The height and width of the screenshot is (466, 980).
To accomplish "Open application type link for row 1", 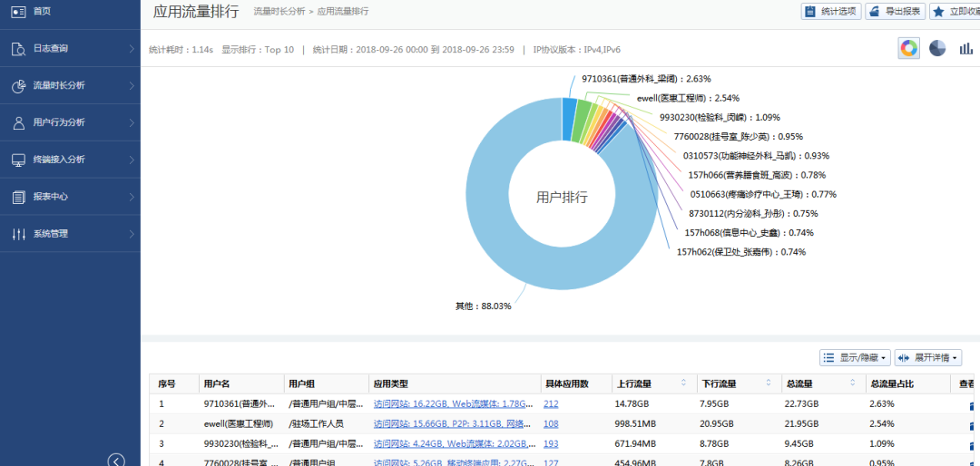I will [454, 404].
